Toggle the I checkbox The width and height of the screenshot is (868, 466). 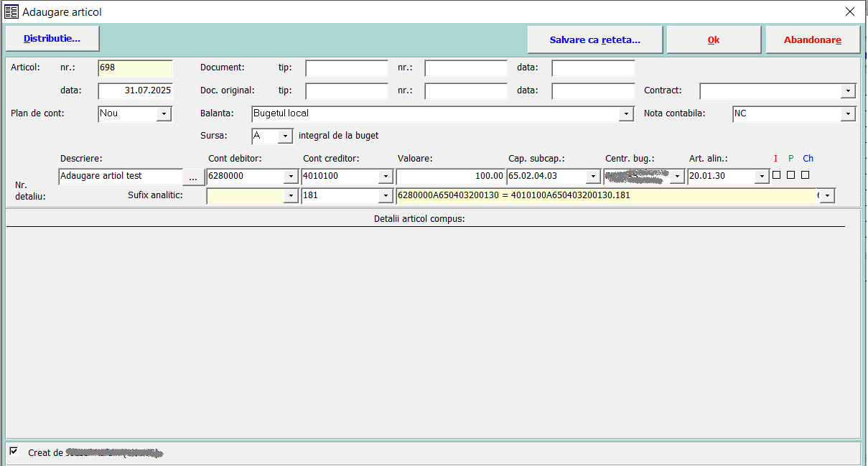coord(776,175)
